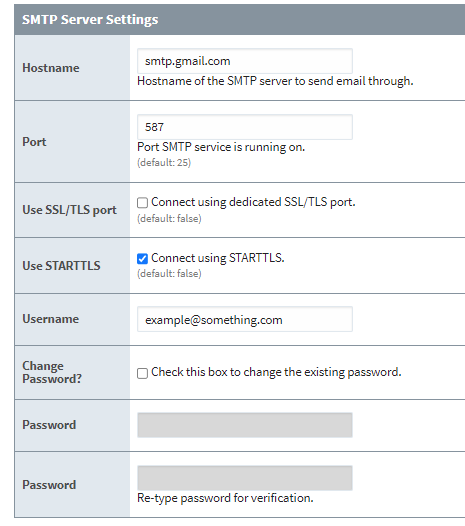Click the 'Re-type password for verification' hint

coord(225,498)
